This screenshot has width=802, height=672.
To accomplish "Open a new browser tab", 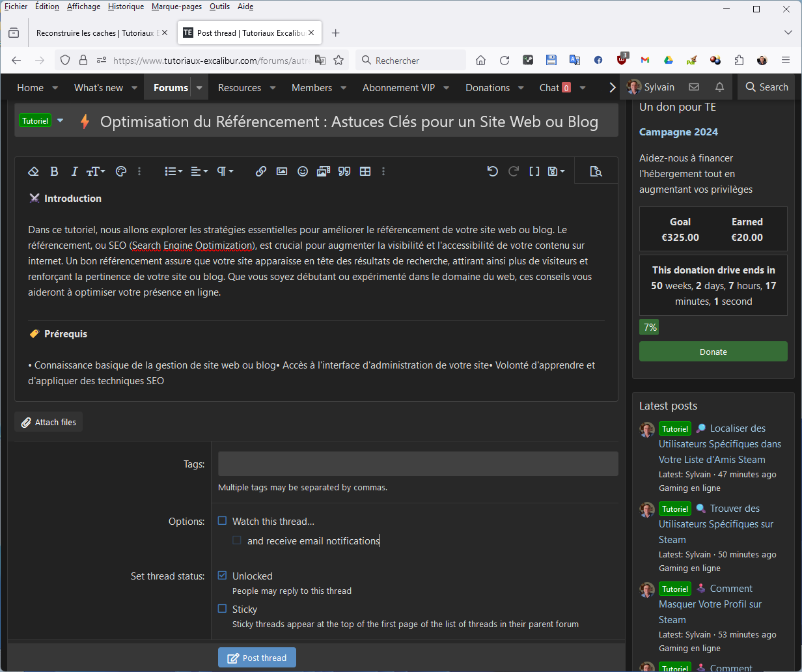I will [335, 33].
